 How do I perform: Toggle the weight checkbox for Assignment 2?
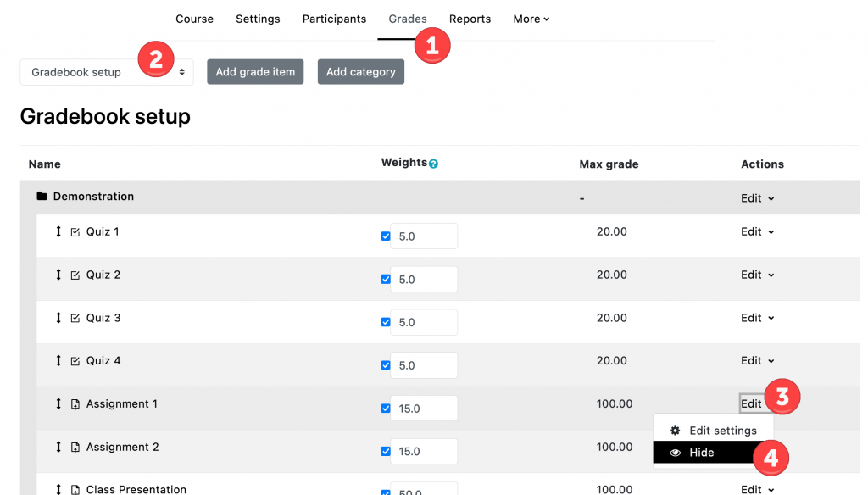pos(386,451)
